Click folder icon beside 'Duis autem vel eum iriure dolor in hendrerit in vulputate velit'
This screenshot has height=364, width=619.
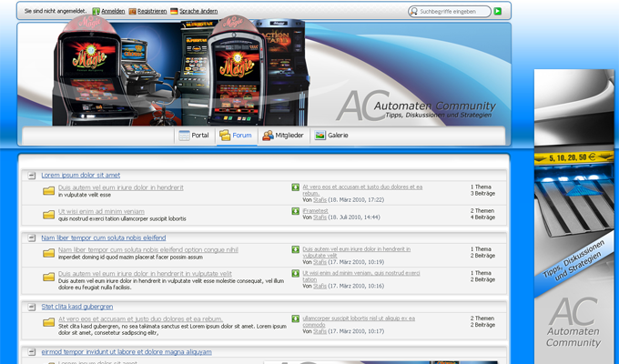tap(48, 278)
